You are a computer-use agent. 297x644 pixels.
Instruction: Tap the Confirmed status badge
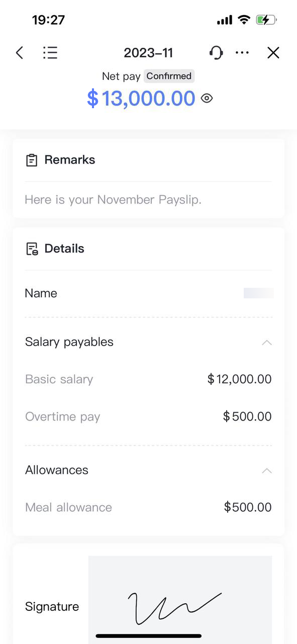pyautogui.click(x=169, y=76)
